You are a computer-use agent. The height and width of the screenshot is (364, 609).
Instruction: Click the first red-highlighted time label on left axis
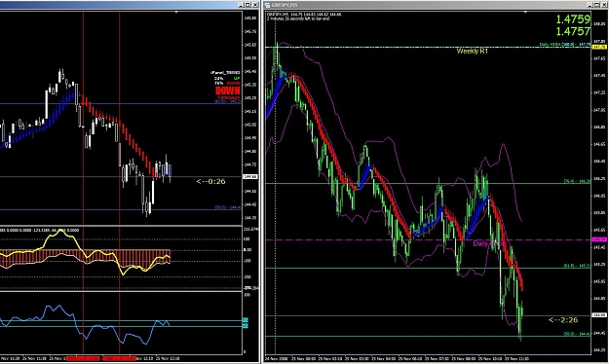pos(83,358)
